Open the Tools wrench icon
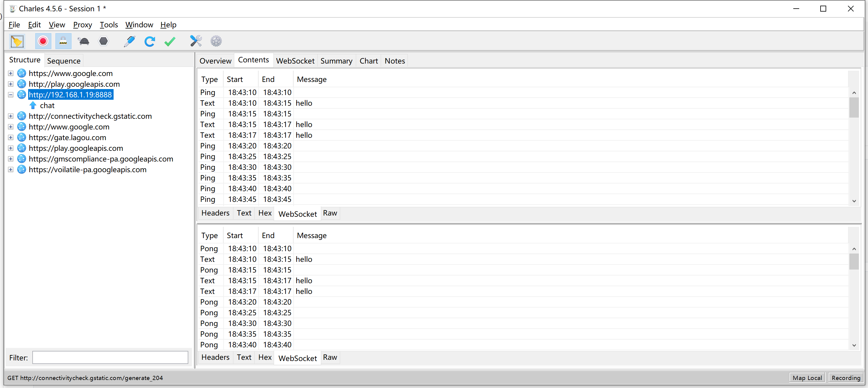The width and height of the screenshot is (868, 388). [196, 41]
